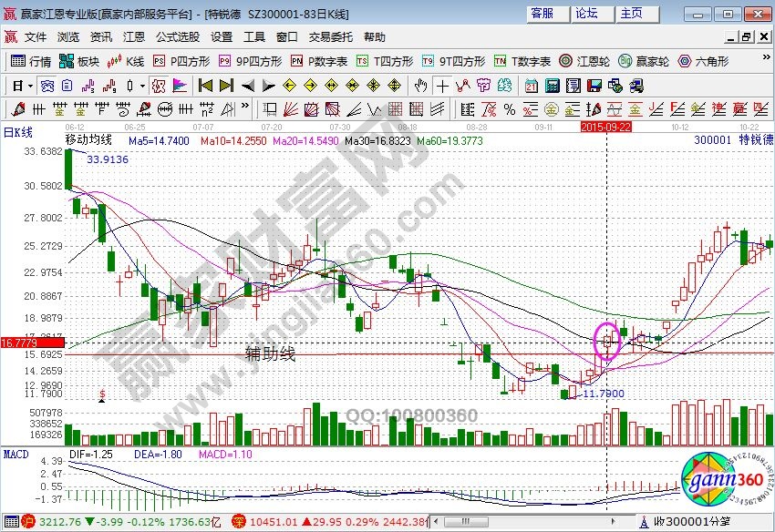
Task: Select the hand pan tool
Action: (x=420, y=86)
